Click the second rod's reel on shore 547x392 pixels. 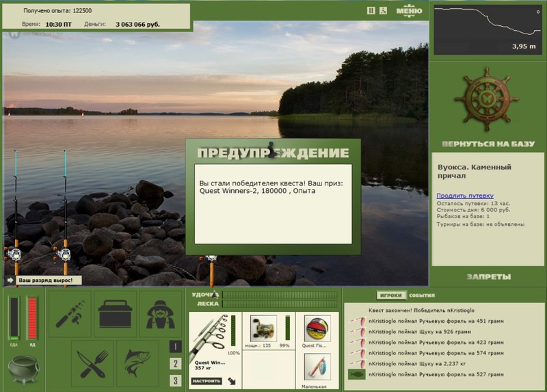(64, 254)
